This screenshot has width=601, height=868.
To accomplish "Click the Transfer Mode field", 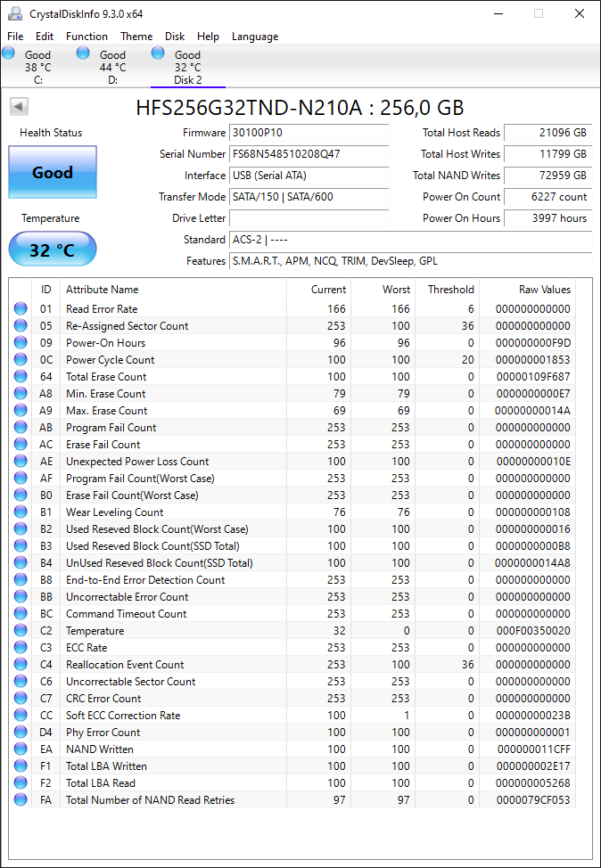I will click(309, 197).
